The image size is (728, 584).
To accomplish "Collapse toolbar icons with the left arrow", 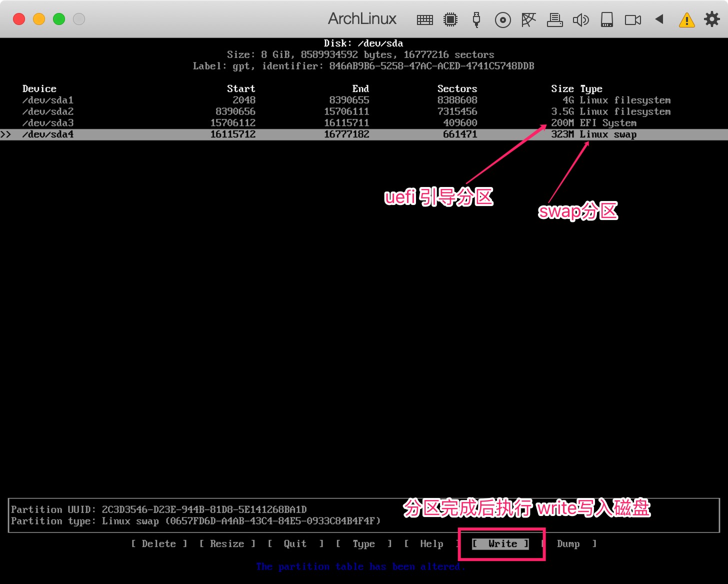I will [659, 19].
